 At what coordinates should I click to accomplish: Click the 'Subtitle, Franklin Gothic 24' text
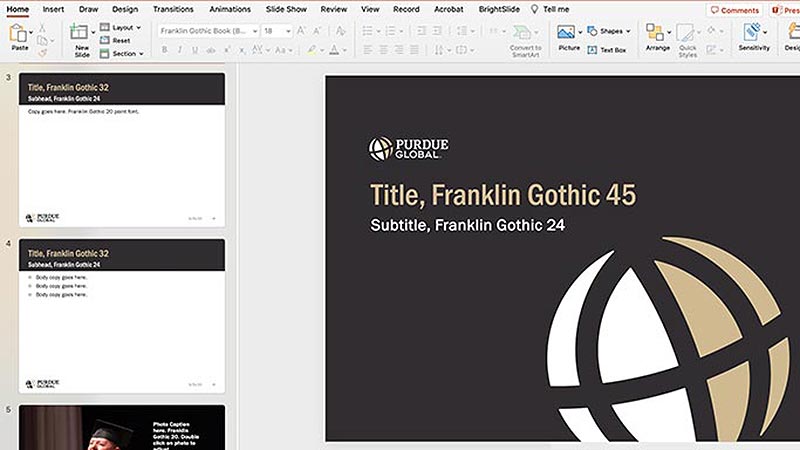tap(467, 225)
